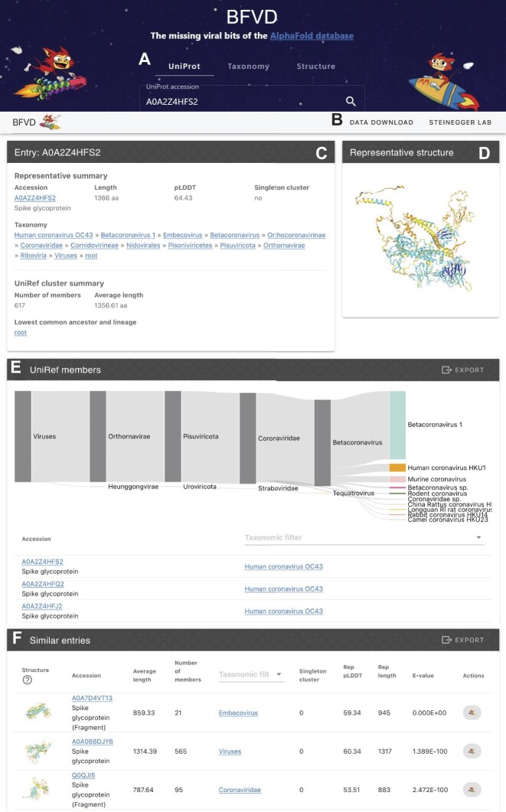Viewport: 506px width, 812px height.
Task: Export the Similar entries table
Action: [x=462, y=640]
